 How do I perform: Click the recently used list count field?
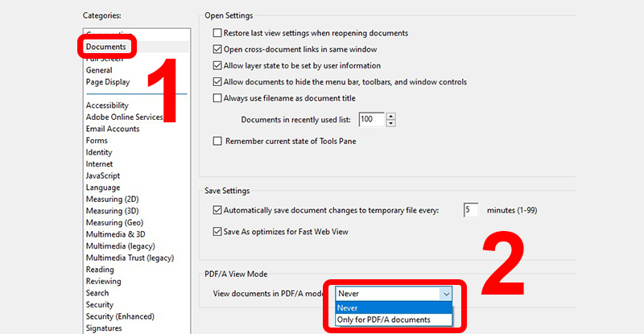(371, 119)
